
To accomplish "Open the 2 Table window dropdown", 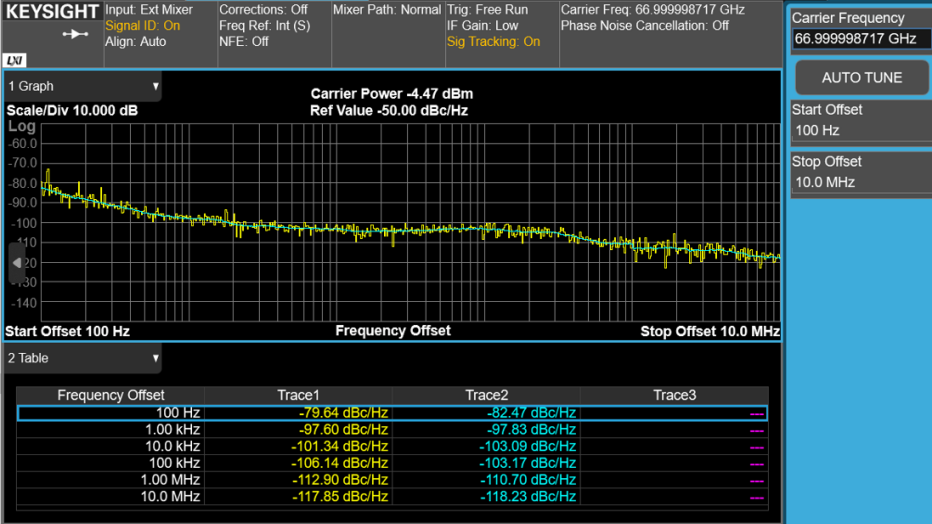I will [83, 358].
